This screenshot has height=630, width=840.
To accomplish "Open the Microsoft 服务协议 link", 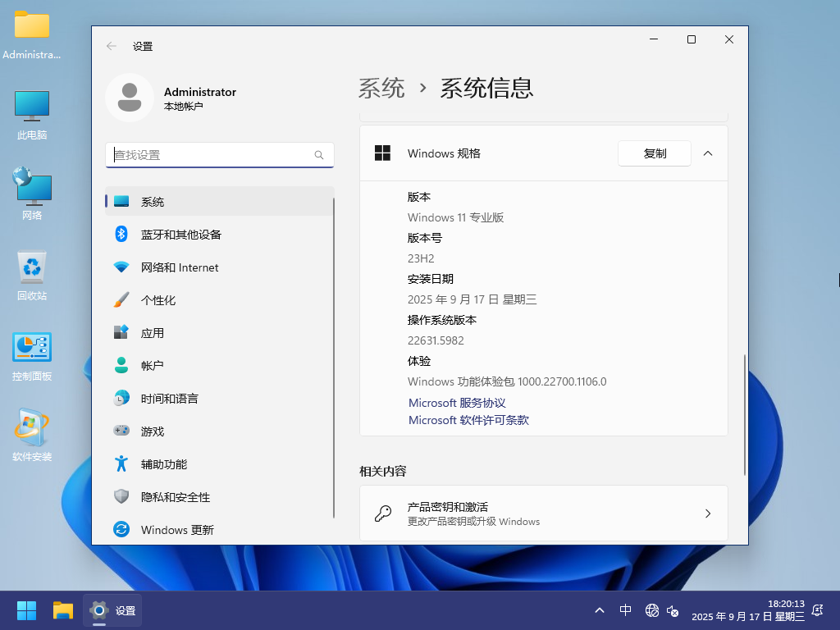I will click(457, 403).
